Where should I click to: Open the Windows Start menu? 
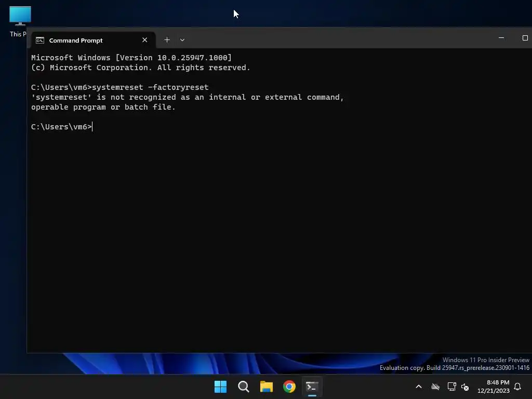220,387
